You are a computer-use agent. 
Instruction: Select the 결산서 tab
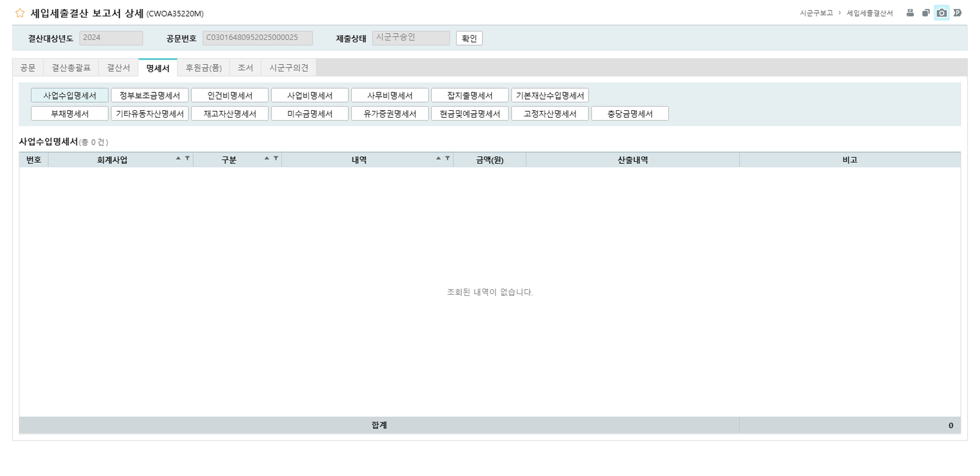pyautogui.click(x=118, y=68)
